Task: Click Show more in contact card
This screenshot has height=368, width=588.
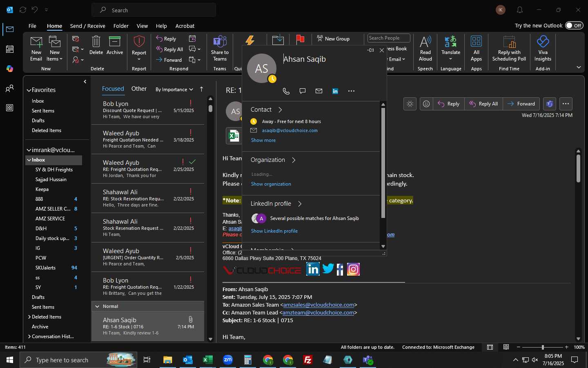Action: [x=263, y=140]
